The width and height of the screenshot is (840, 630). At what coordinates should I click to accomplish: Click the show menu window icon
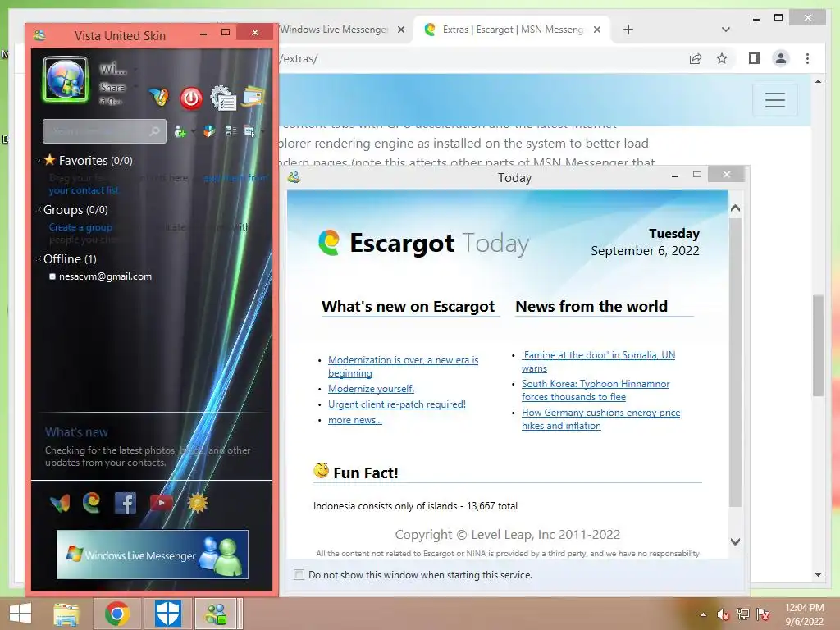pos(249,130)
